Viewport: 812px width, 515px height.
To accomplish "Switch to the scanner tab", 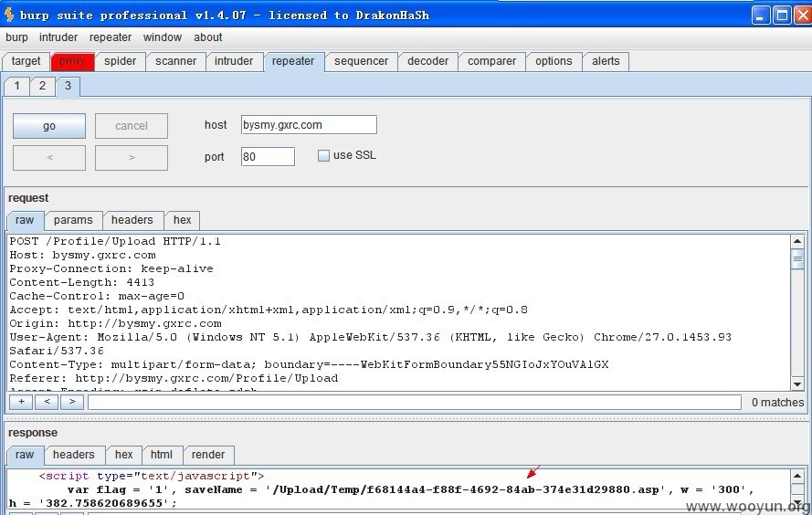I will pyautogui.click(x=176, y=61).
